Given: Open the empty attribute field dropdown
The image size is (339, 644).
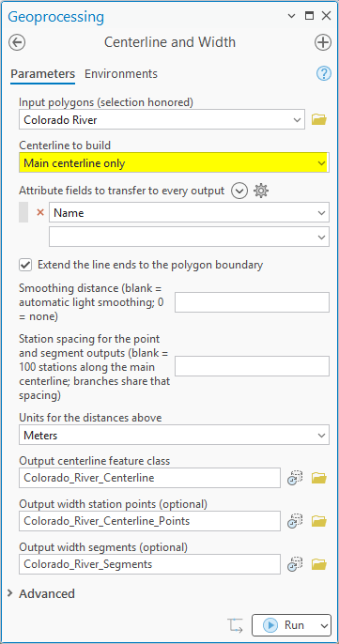Looking at the screenshot, I should (x=321, y=237).
